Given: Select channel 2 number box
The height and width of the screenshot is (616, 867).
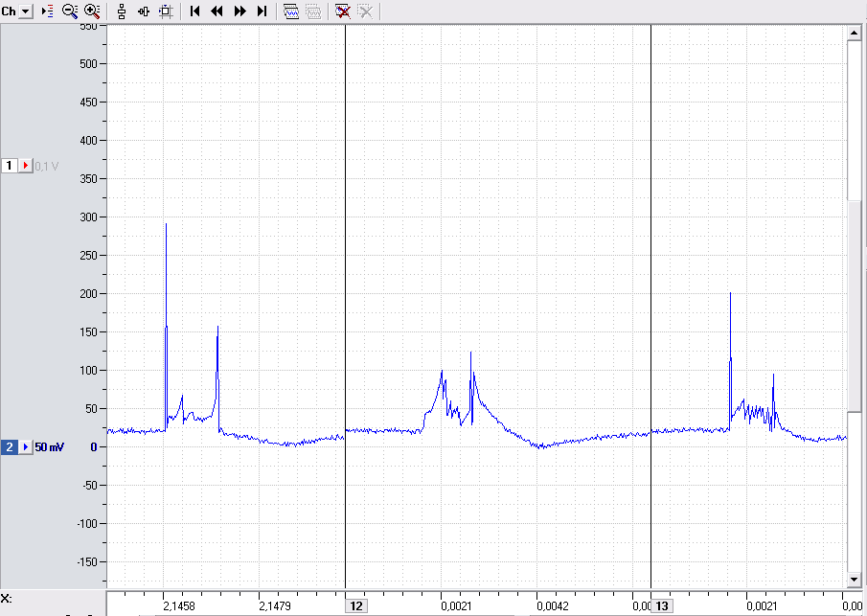Looking at the screenshot, I should [9, 446].
